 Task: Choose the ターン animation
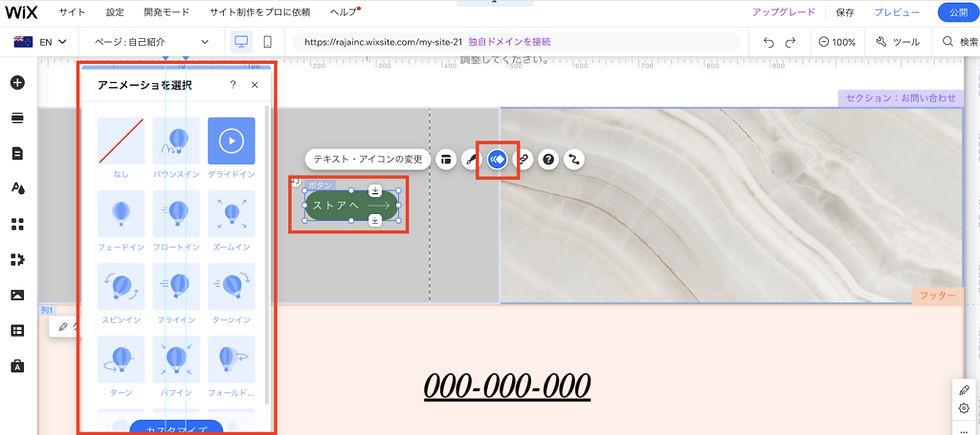[x=121, y=366]
